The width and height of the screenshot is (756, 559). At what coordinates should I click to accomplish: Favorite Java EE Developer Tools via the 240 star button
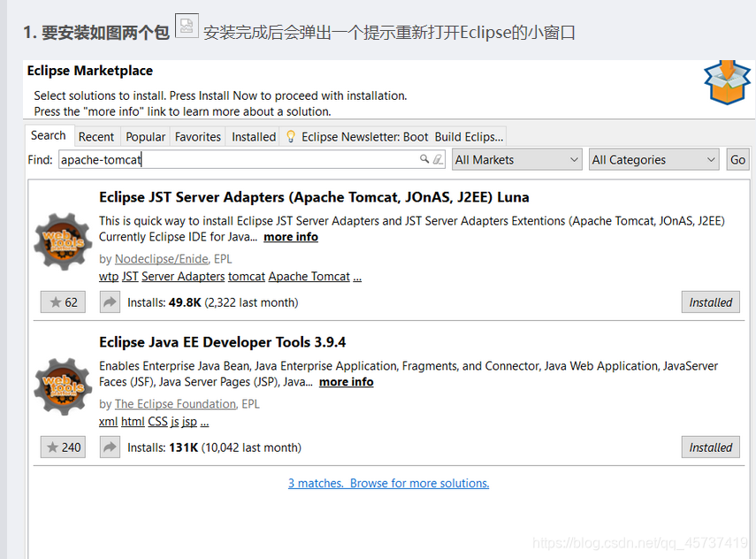coord(63,447)
